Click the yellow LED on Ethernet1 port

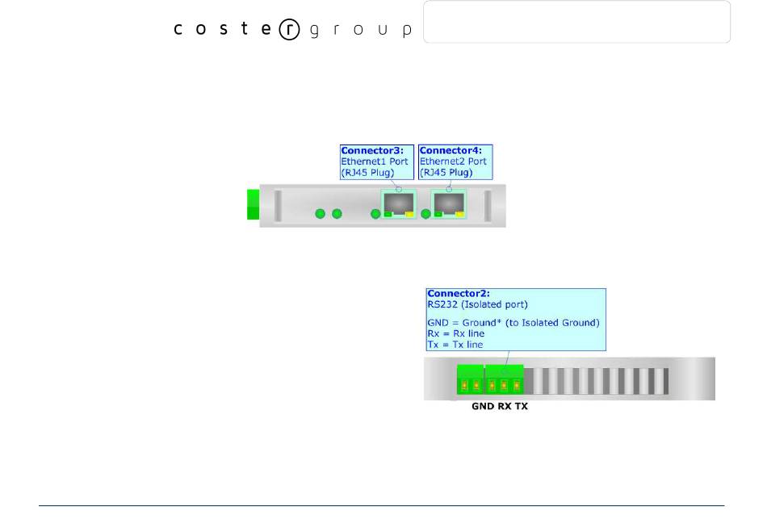pos(409,215)
